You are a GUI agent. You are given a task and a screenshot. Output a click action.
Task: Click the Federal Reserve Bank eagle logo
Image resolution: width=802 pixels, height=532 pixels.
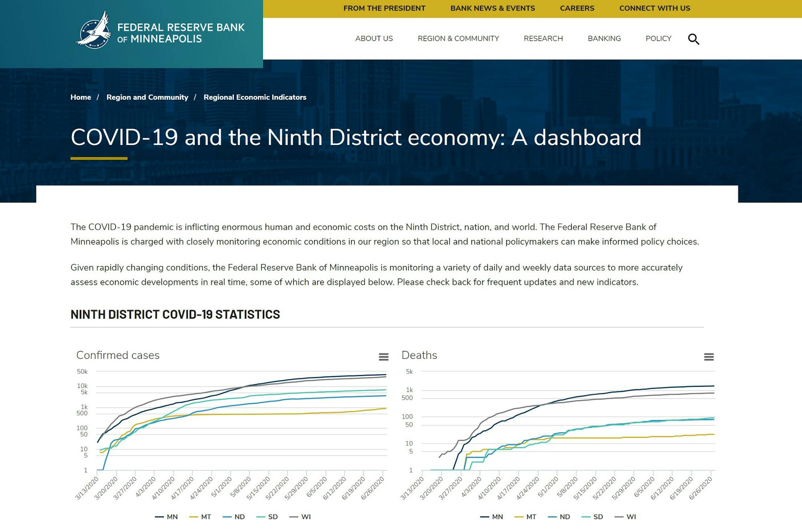click(x=93, y=29)
